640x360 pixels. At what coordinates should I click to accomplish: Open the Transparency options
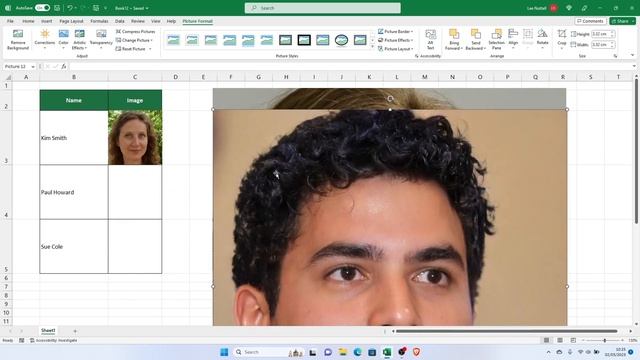[101, 40]
